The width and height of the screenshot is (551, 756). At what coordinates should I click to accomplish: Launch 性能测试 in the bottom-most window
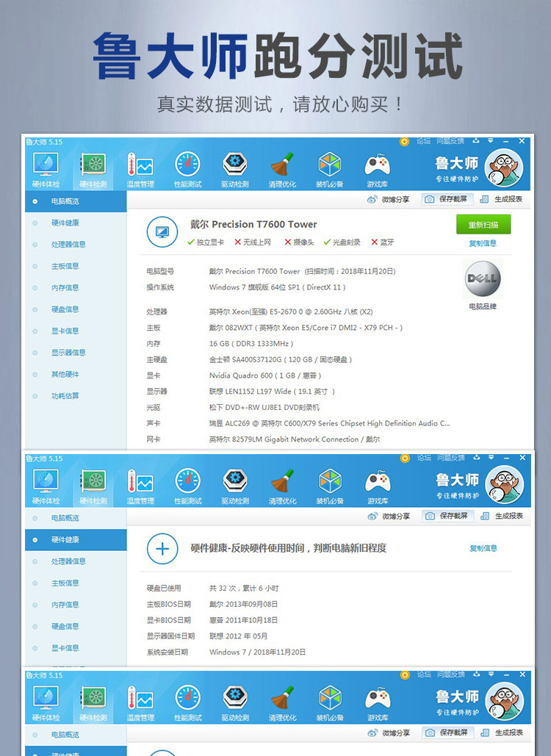point(187,703)
